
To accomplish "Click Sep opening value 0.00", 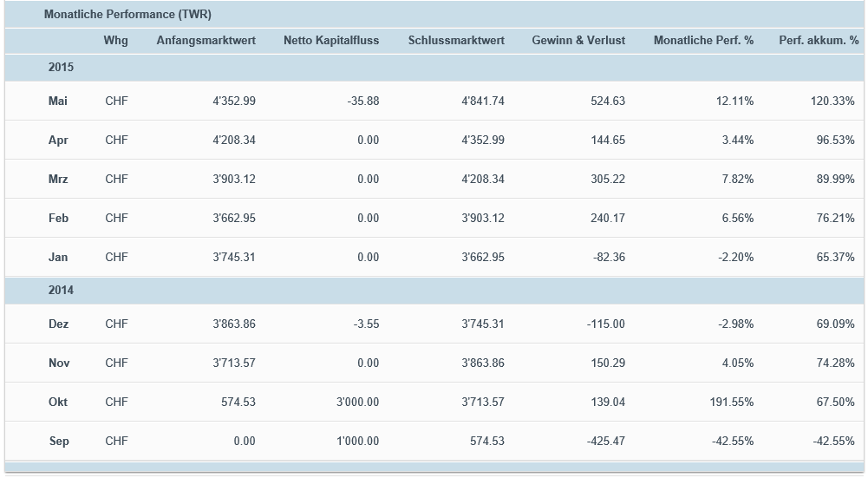I will tap(245, 442).
